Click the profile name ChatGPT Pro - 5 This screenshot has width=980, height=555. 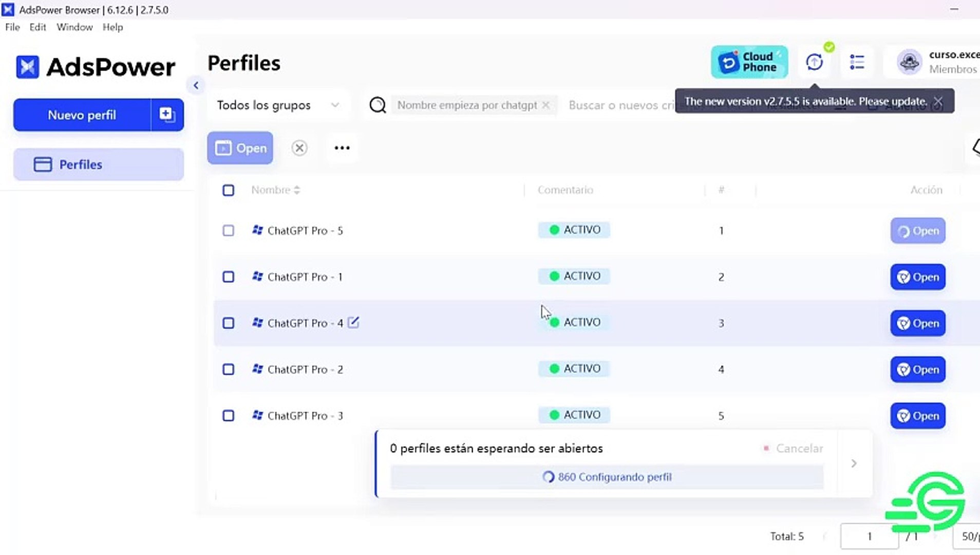point(305,231)
